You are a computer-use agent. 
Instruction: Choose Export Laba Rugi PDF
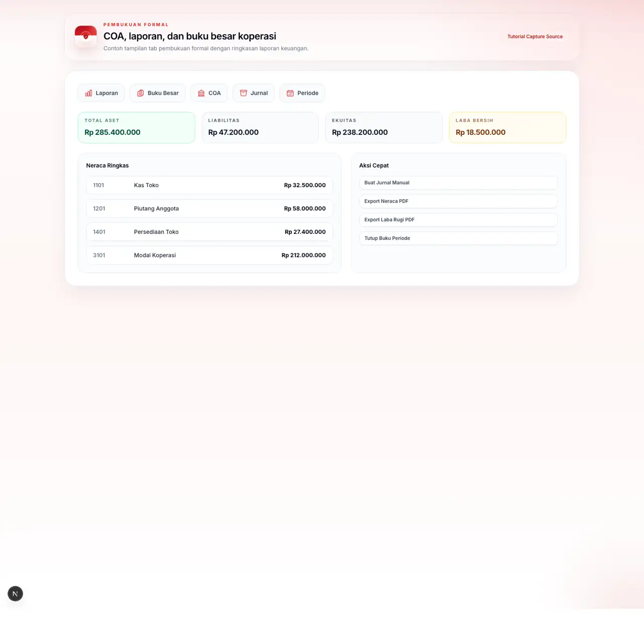click(x=458, y=220)
